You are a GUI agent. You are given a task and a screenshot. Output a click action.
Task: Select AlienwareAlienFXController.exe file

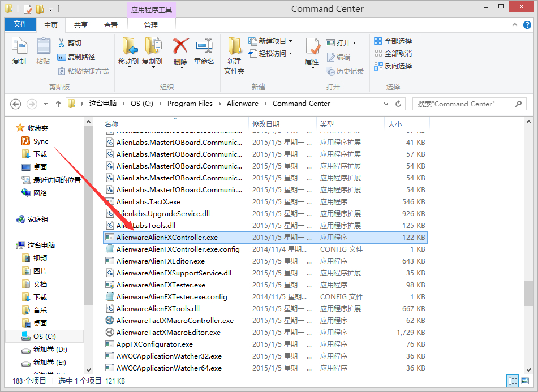click(x=265, y=238)
